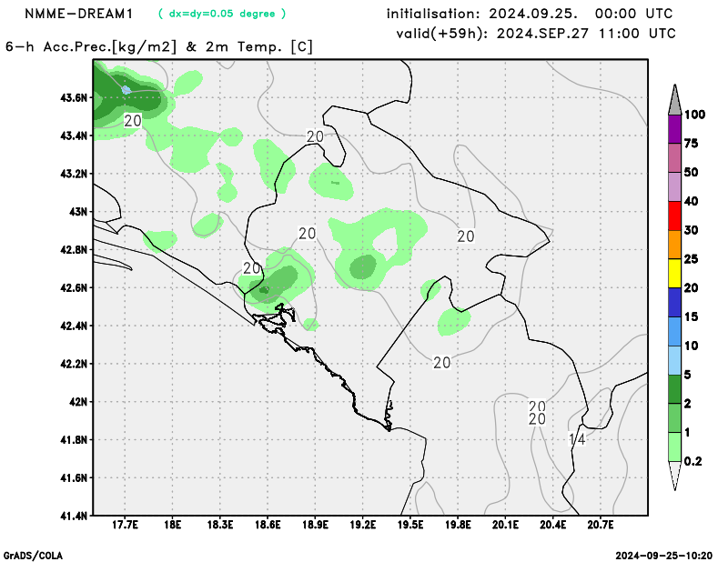Click the medium green 1–2 legend band

(x=674, y=418)
